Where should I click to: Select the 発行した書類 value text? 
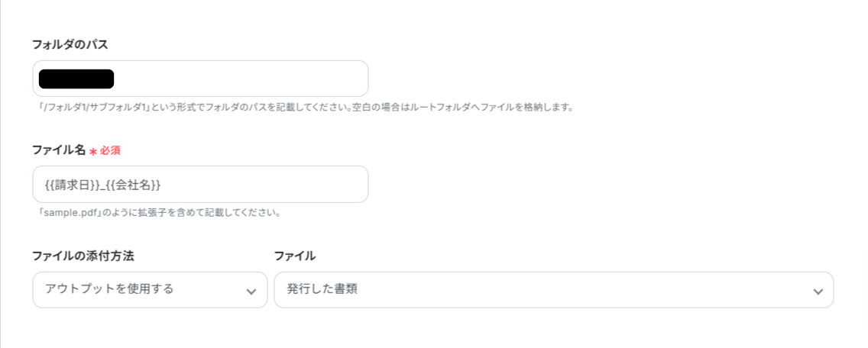322,290
